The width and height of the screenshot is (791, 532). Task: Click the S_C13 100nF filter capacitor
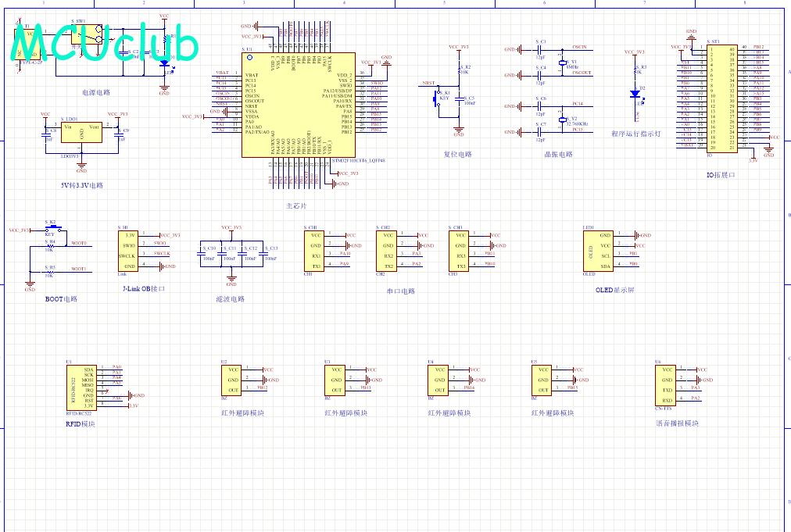(x=263, y=253)
